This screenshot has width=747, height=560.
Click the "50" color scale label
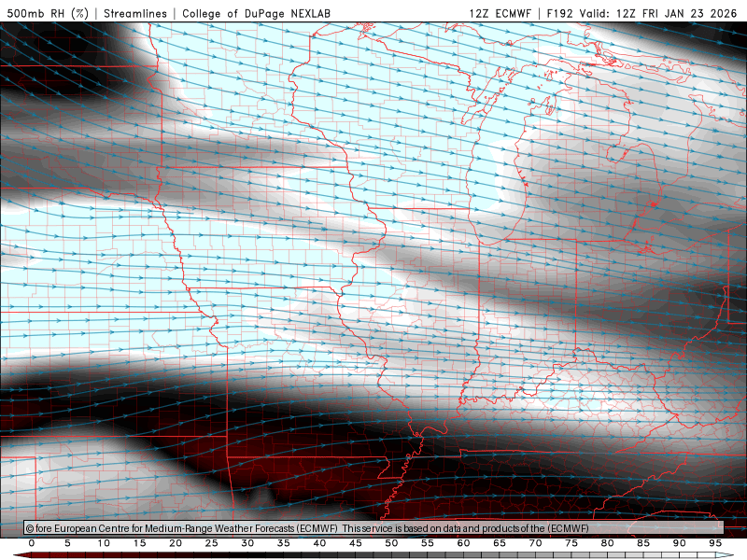pos(391,543)
